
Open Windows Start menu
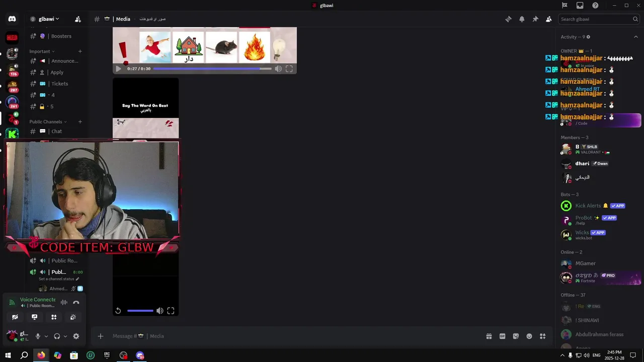pyautogui.click(x=8, y=355)
